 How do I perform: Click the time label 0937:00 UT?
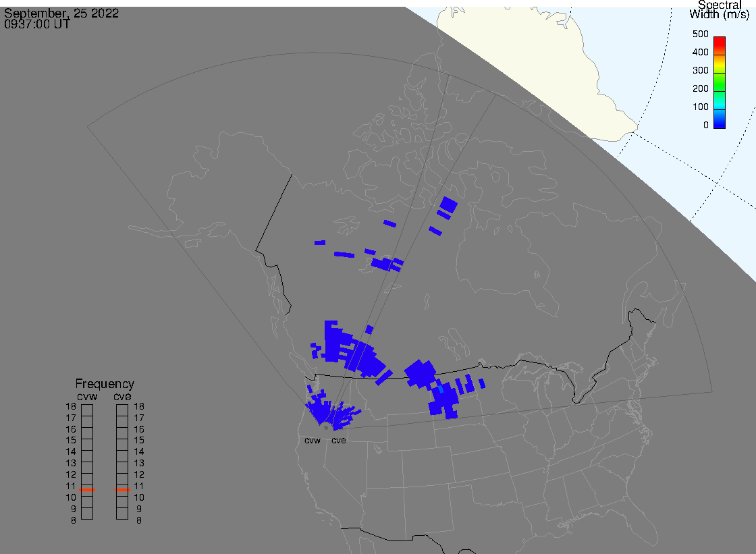point(37,24)
